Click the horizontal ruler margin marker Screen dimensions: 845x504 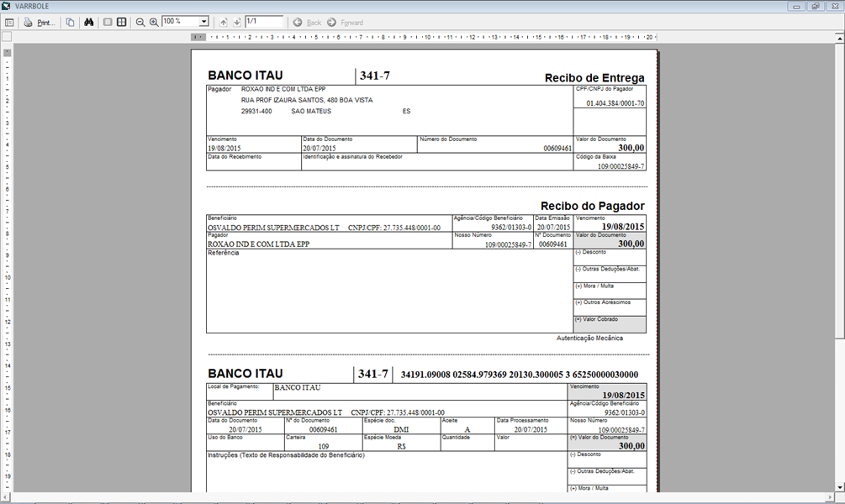(198, 37)
